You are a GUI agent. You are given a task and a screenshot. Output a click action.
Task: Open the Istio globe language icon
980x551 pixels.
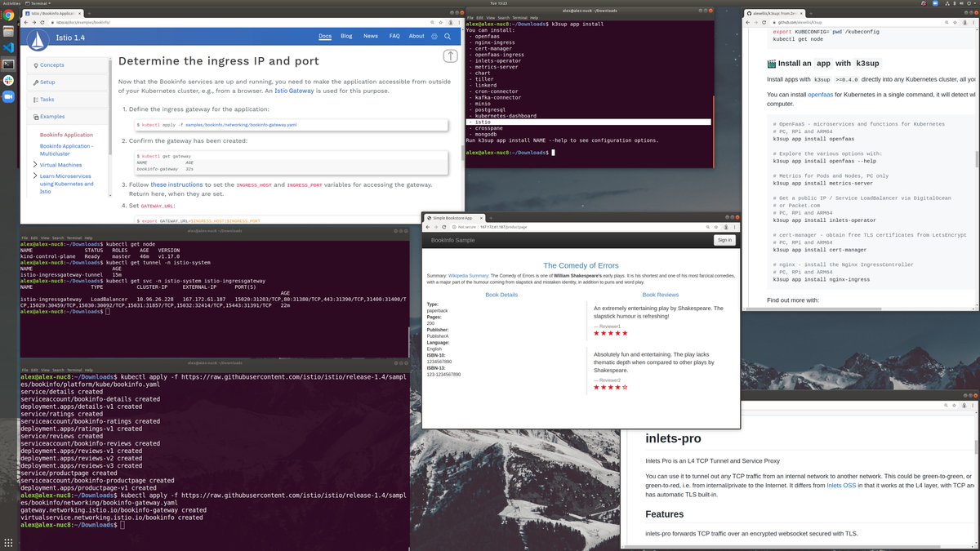click(x=434, y=36)
